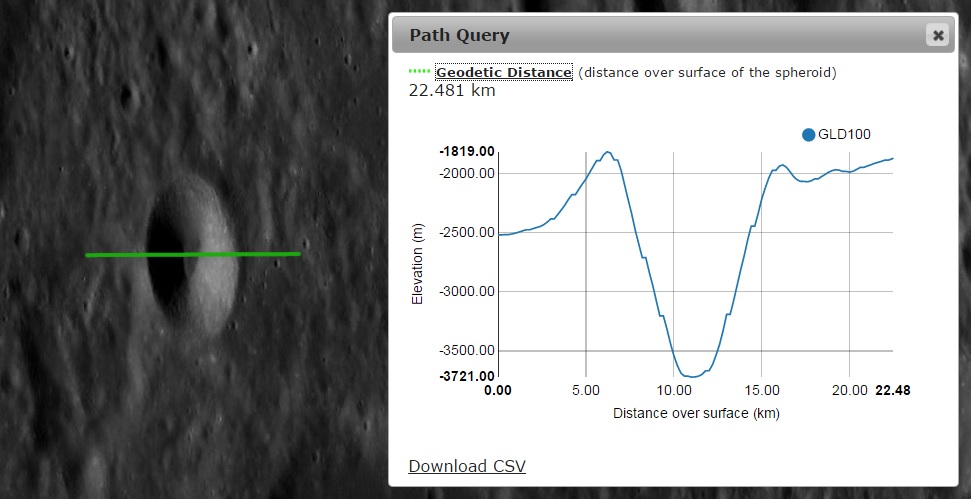Click green dotted line icon beside Geodetic Distance
Screen dimensions: 971x499
pyautogui.click(x=420, y=72)
